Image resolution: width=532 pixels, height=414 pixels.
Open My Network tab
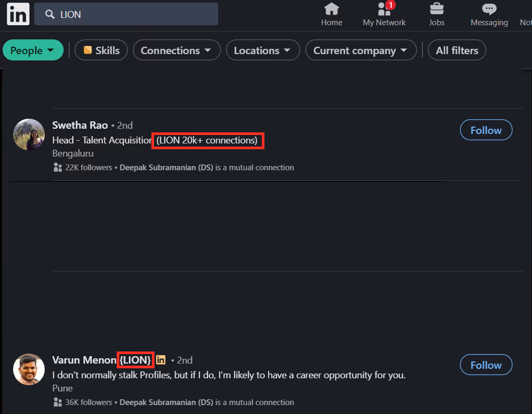tap(384, 14)
